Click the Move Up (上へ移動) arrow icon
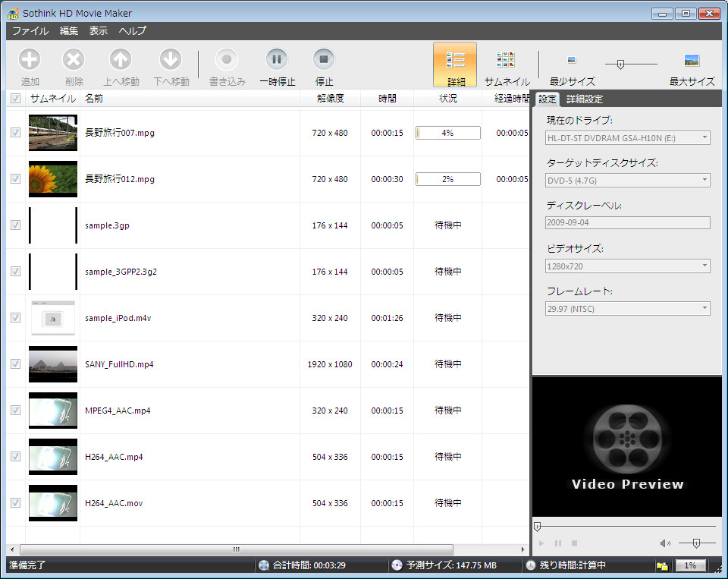This screenshot has height=579, width=728. click(x=121, y=59)
